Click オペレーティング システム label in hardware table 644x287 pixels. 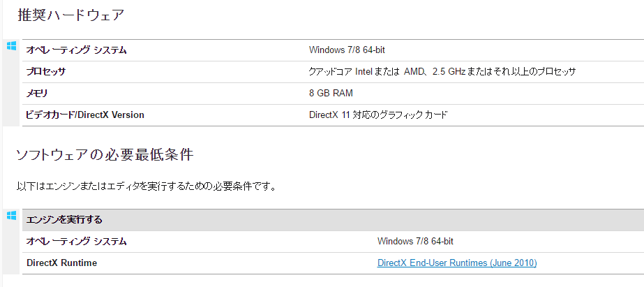pyautogui.click(x=76, y=50)
